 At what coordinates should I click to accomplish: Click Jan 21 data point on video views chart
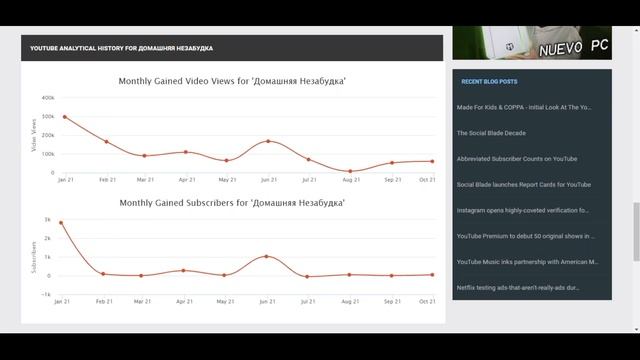[64, 117]
